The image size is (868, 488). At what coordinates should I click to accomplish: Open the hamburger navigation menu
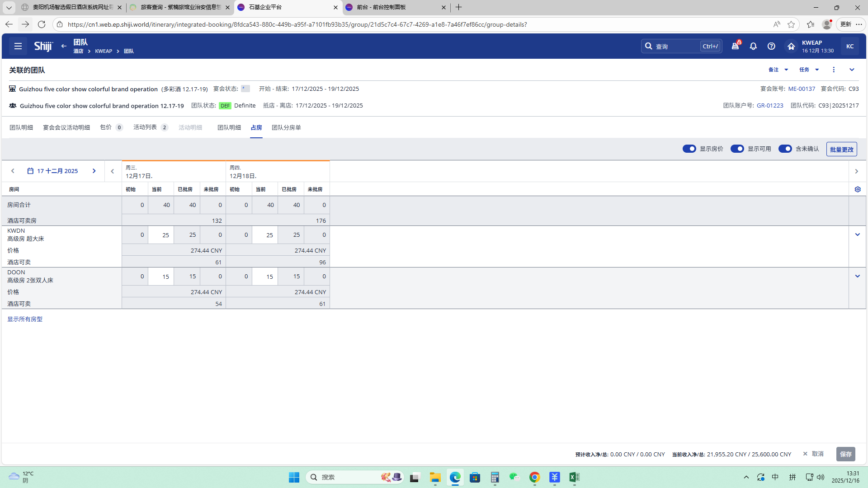click(x=18, y=46)
